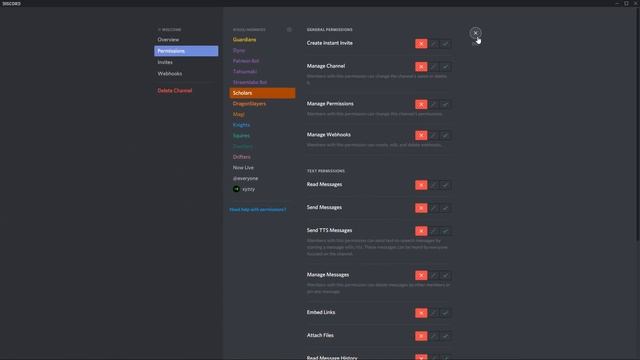Select the xyzzy member entry
The width and height of the screenshot is (640, 360).
pyautogui.click(x=262, y=189)
